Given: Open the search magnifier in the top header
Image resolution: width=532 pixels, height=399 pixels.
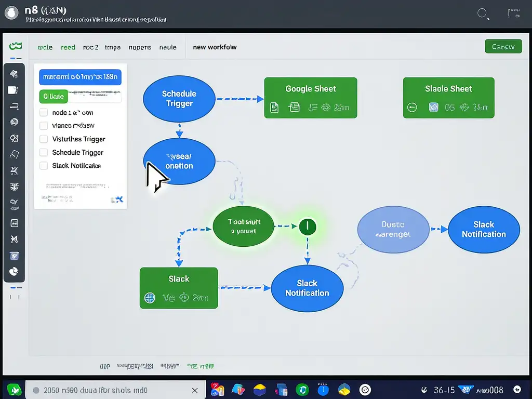Looking at the screenshot, I should click(483, 14).
